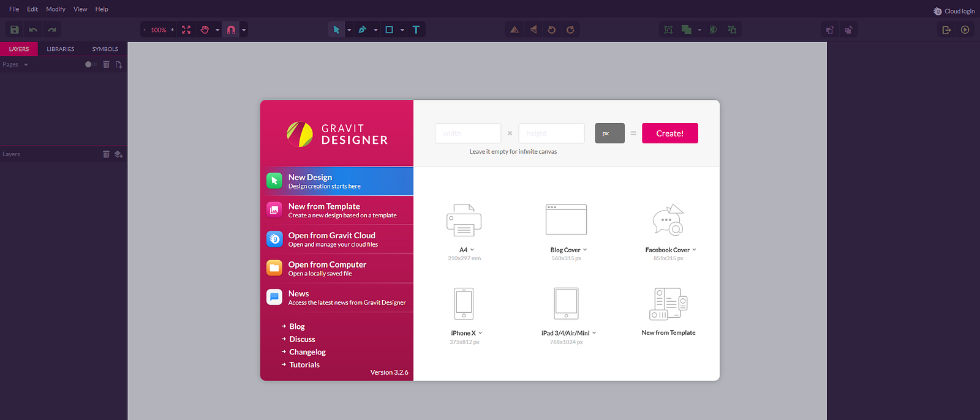The width and height of the screenshot is (980, 420).
Task: Select the Pointer tool in toolbar
Action: coord(336,29)
